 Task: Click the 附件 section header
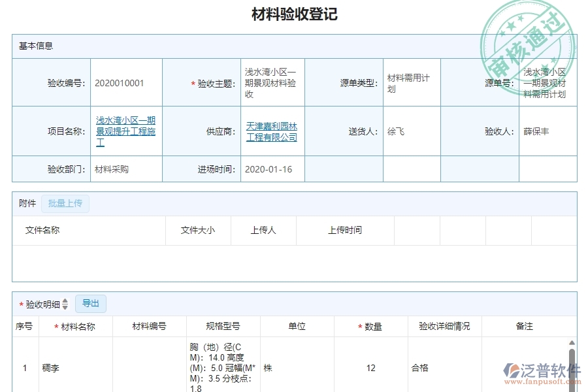(26, 203)
